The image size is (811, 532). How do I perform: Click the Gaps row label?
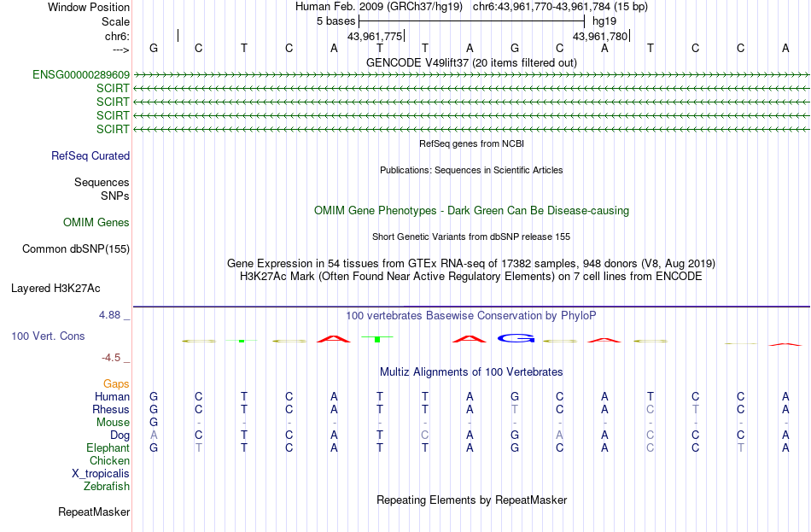116,383
